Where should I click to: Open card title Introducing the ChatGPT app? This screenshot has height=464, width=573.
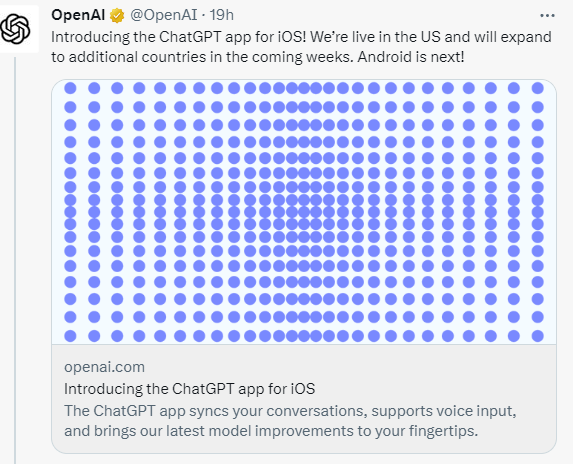coord(189,389)
